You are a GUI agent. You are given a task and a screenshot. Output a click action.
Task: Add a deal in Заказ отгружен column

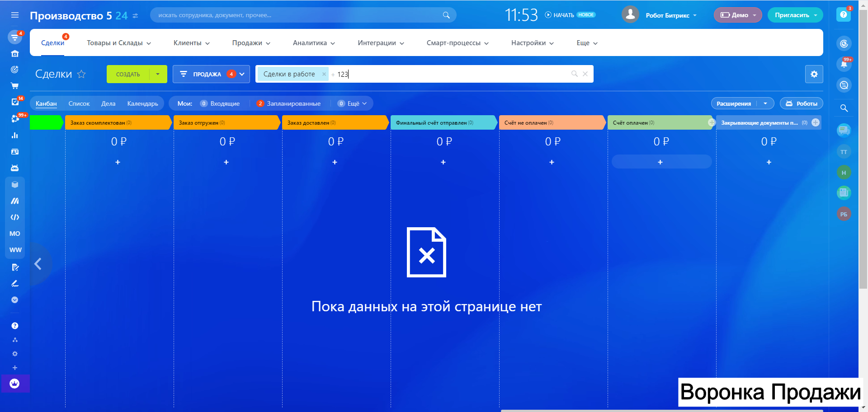226,162
